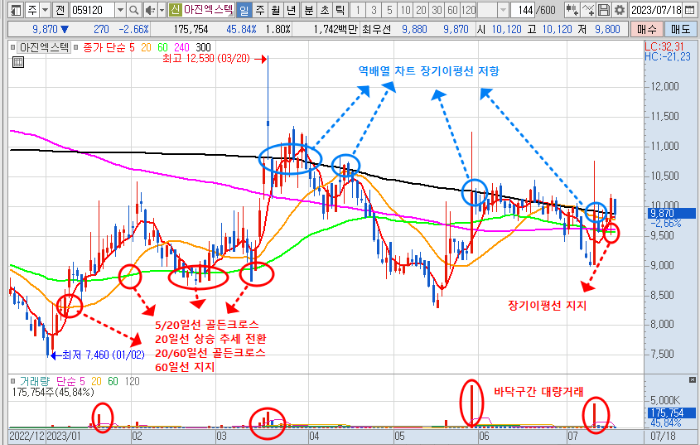Choose the 120 interval button
The width and height of the screenshot is (700, 445).
coord(468,10)
